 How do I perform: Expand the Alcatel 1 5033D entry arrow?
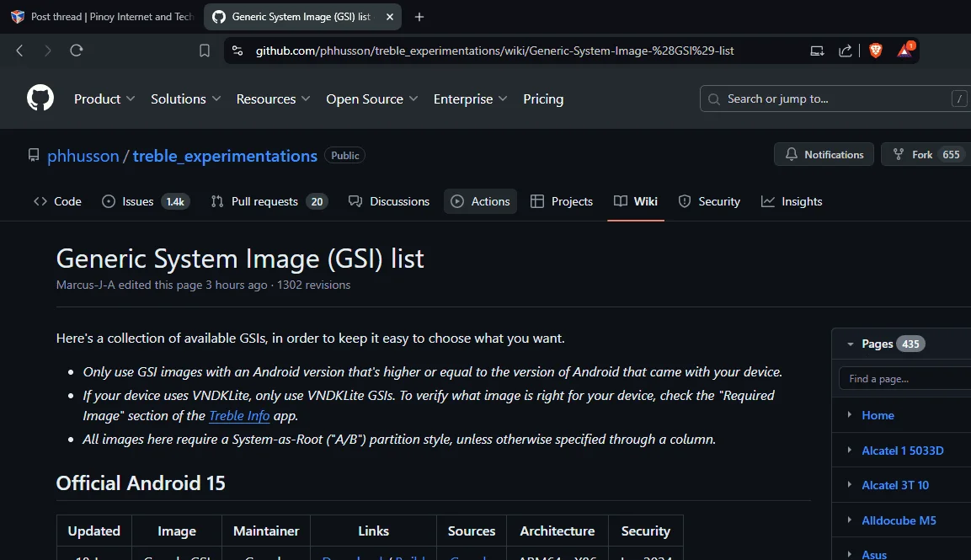point(850,450)
